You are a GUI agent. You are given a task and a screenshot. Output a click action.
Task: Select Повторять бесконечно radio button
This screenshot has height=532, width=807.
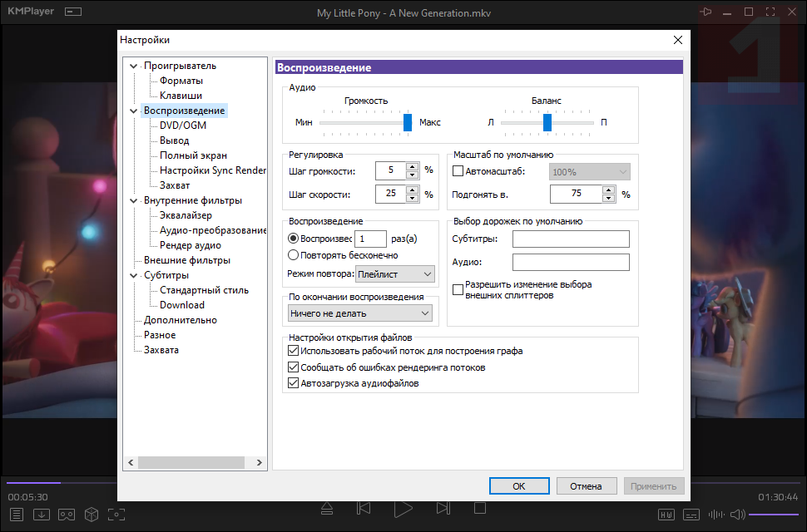coord(294,255)
